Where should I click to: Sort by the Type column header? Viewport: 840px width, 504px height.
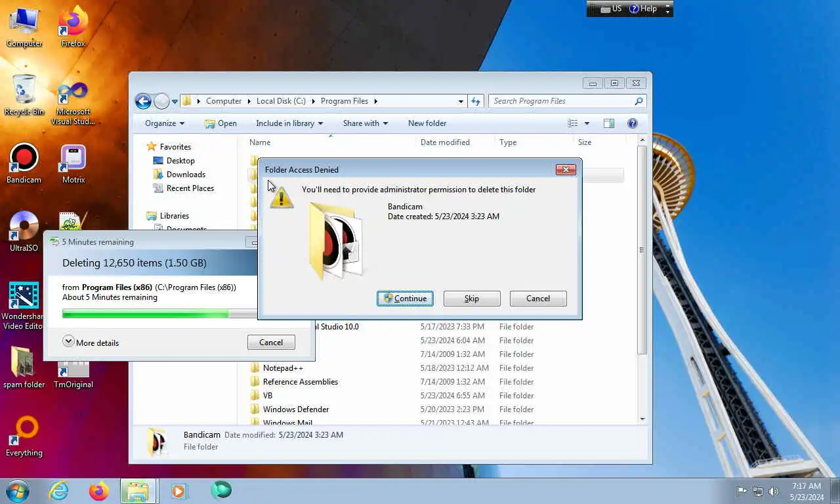534,142
